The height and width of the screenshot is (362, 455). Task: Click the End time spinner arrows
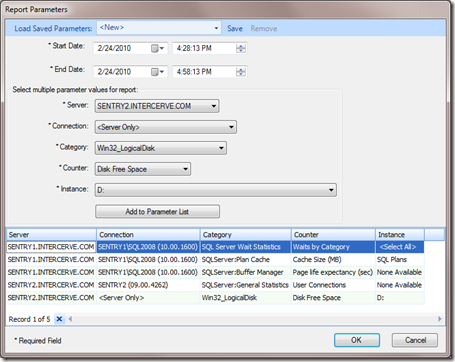(x=241, y=72)
